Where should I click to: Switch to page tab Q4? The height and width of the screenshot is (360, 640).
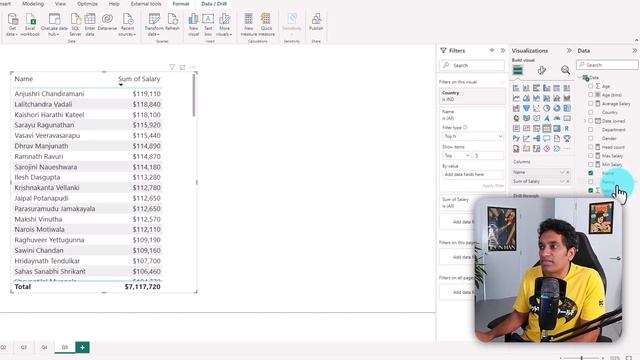tap(44, 347)
